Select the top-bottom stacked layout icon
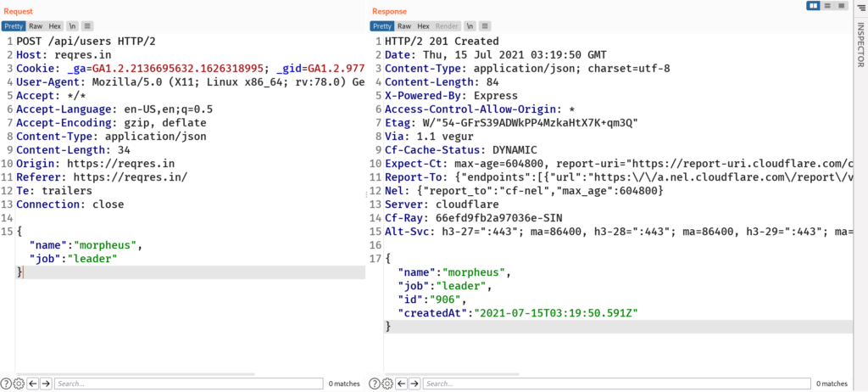The image size is (868, 392). 827,6
